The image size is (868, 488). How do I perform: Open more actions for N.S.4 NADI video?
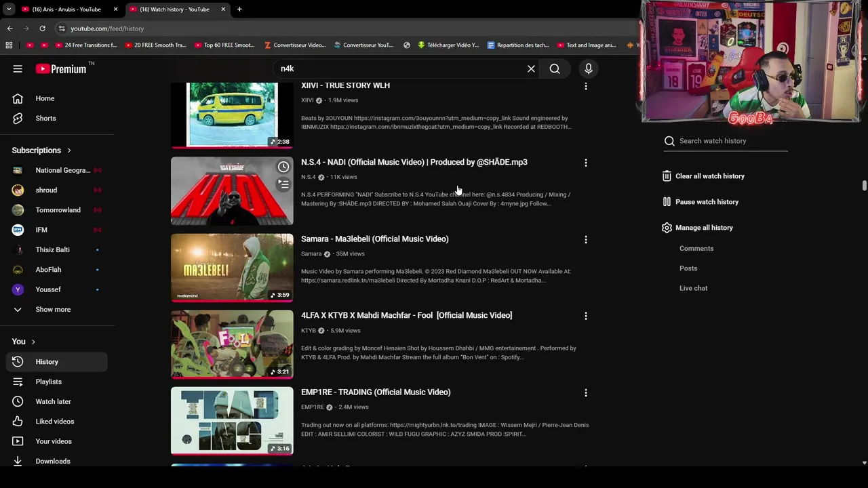pos(586,163)
